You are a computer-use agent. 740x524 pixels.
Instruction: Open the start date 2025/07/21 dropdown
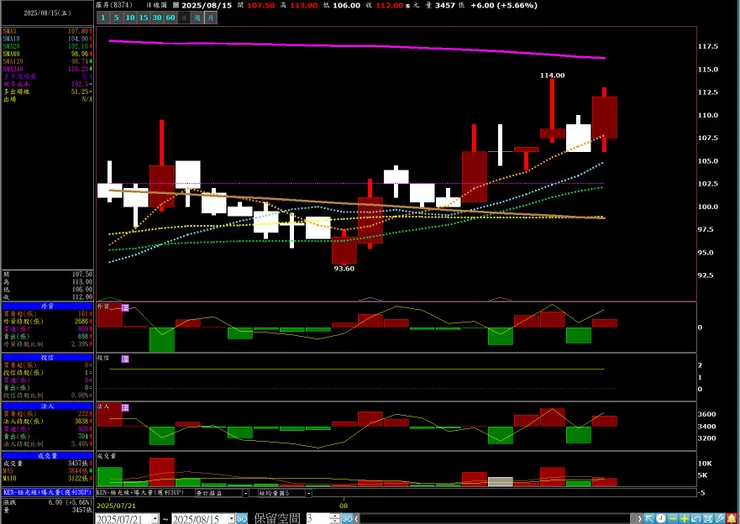[x=155, y=519]
